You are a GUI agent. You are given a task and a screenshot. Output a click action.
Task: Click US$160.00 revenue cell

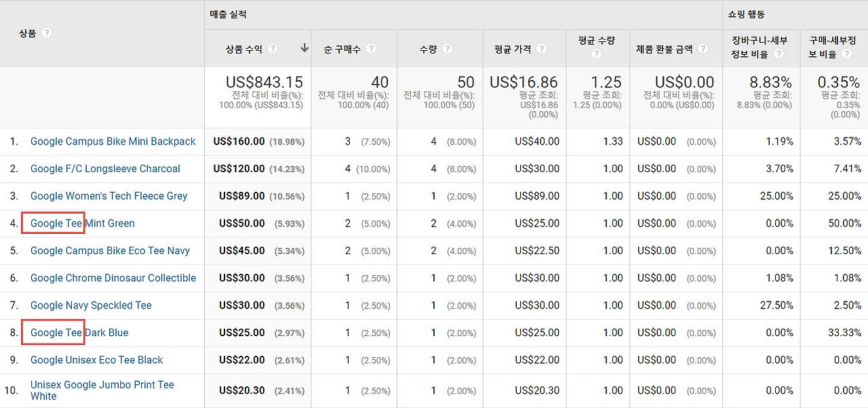click(x=239, y=142)
